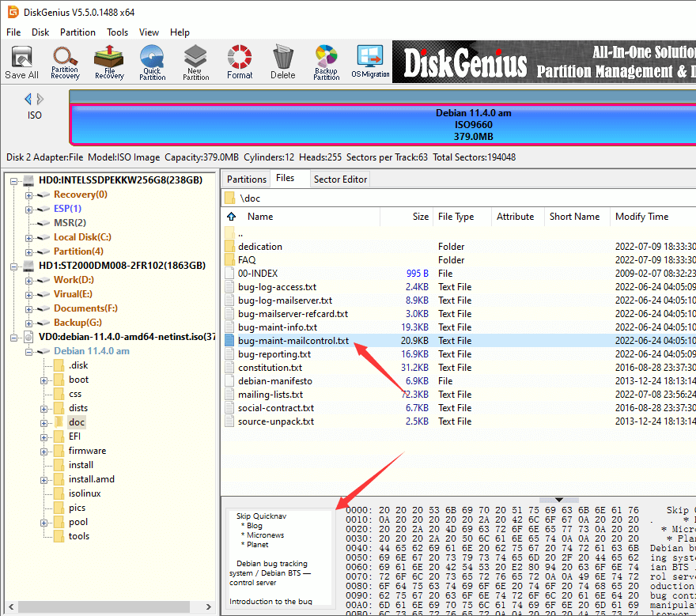The image size is (696, 616).
Task: Select the firmware folder in tree
Action: [87, 451]
